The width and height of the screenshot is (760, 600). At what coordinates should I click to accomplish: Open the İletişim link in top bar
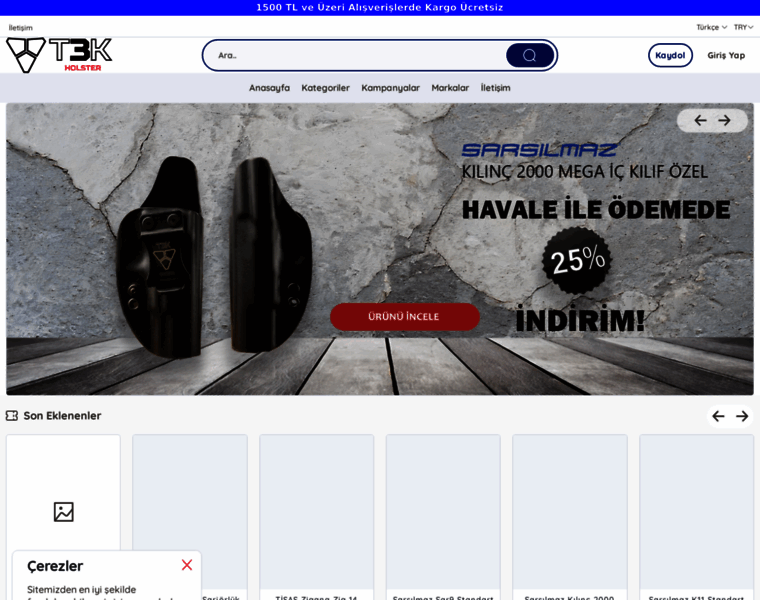20,28
